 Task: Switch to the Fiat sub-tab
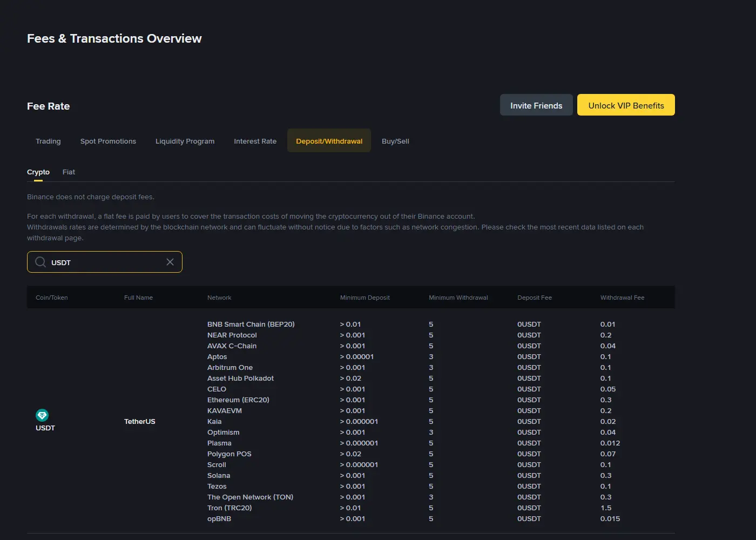(x=69, y=172)
